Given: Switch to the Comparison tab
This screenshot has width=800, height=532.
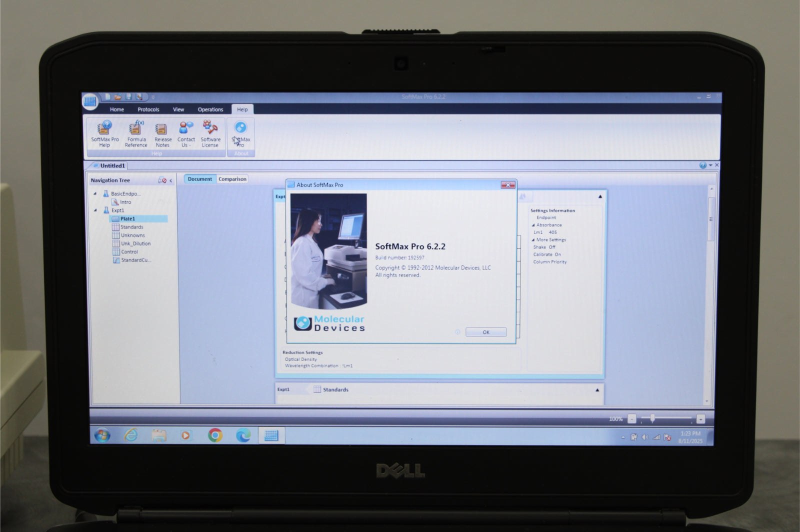Looking at the screenshot, I should tap(232, 179).
